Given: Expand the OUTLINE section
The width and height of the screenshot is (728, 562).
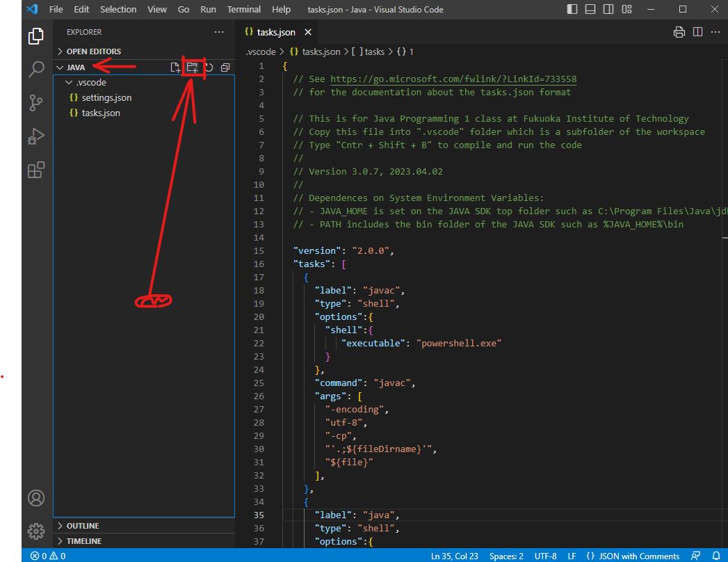Looking at the screenshot, I should click(82, 526).
